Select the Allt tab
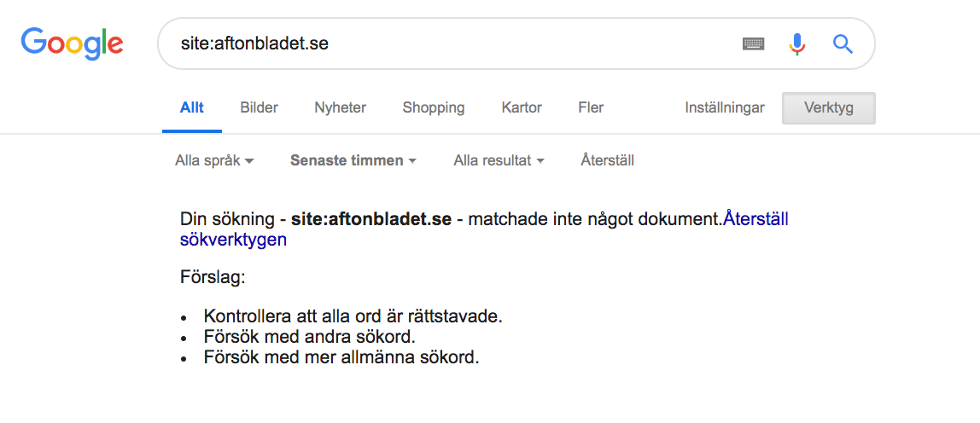The height and width of the screenshot is (423, 980). (192, 107)
